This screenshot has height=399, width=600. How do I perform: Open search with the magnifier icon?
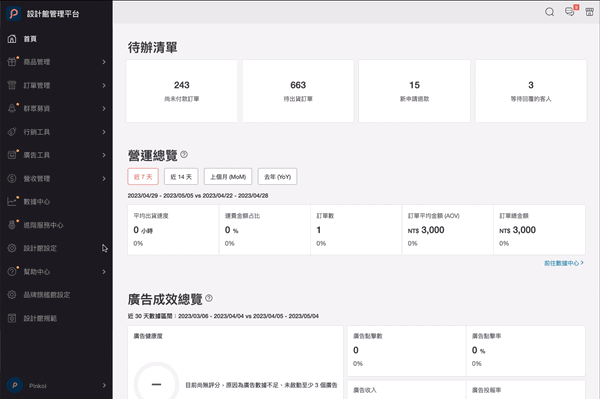tap(549, 12)
